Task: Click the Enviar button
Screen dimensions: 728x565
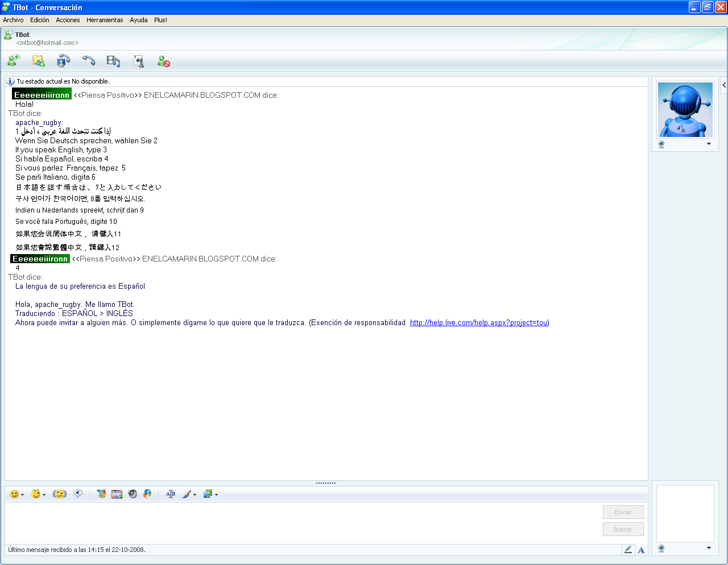Action: pyautogui.click(x=623, y=512)
